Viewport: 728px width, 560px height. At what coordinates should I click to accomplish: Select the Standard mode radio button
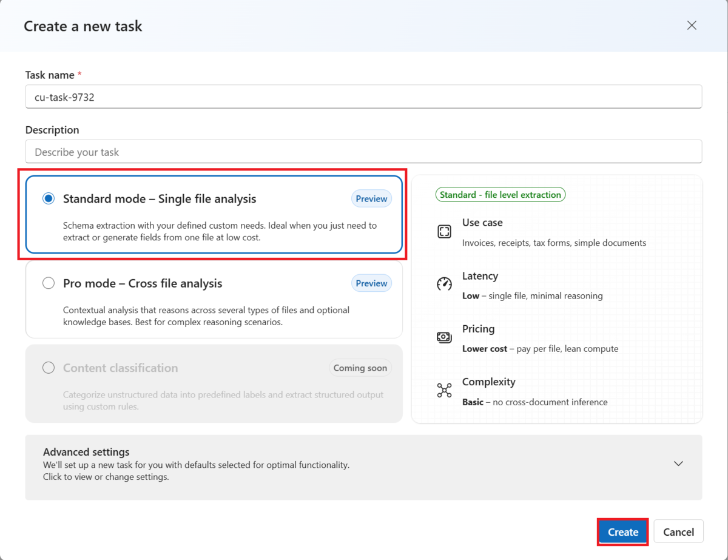pyautogui.click(x=49, y=199)
